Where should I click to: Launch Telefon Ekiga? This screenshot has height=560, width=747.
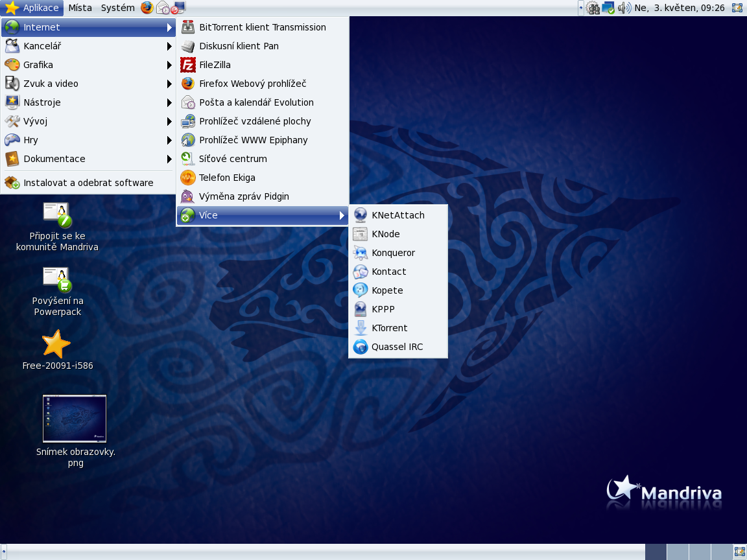(x=263, y=178)
